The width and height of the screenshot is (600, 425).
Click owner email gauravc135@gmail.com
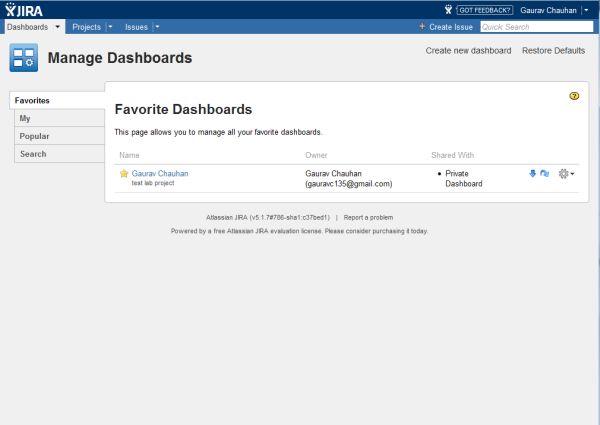[349, 184]
